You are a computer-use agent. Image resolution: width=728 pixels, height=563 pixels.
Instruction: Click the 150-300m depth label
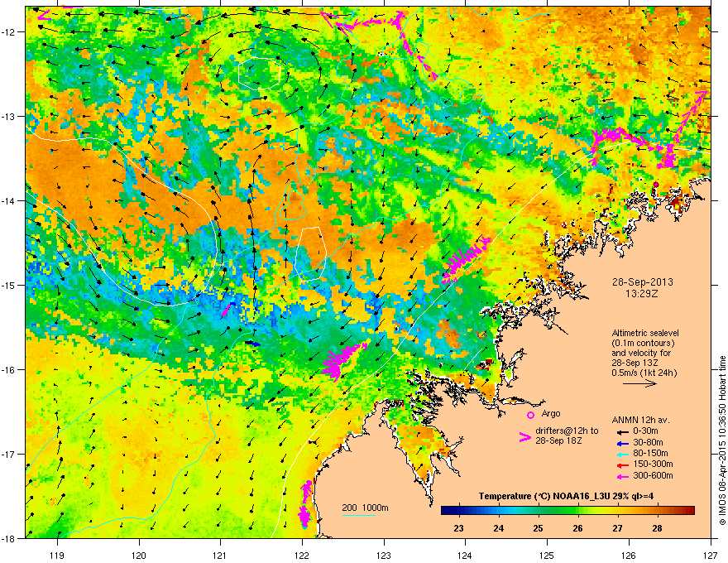pyautogui.click(x=653, y=464)
